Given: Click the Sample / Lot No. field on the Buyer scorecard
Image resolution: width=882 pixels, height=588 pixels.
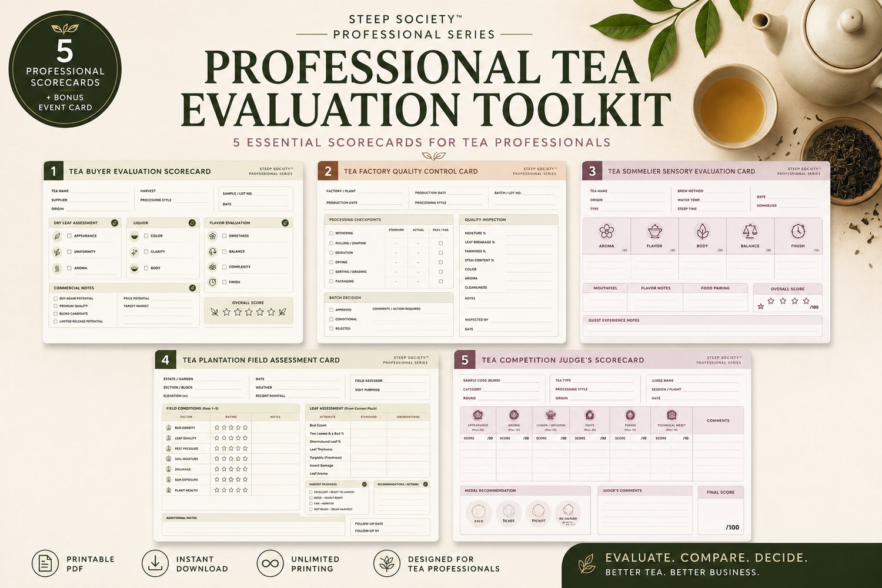Looking at the screenshot, I should (x=255, y=193).
